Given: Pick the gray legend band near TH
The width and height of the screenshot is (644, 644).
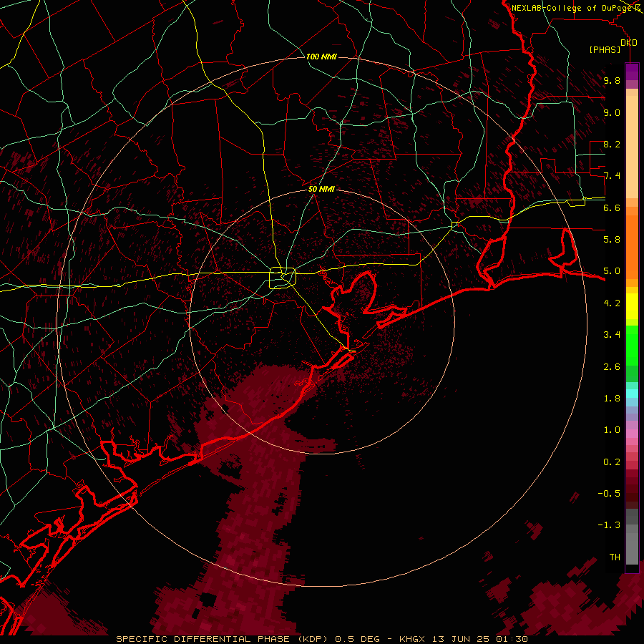Looking at the screenshot, I should point(632,549).
